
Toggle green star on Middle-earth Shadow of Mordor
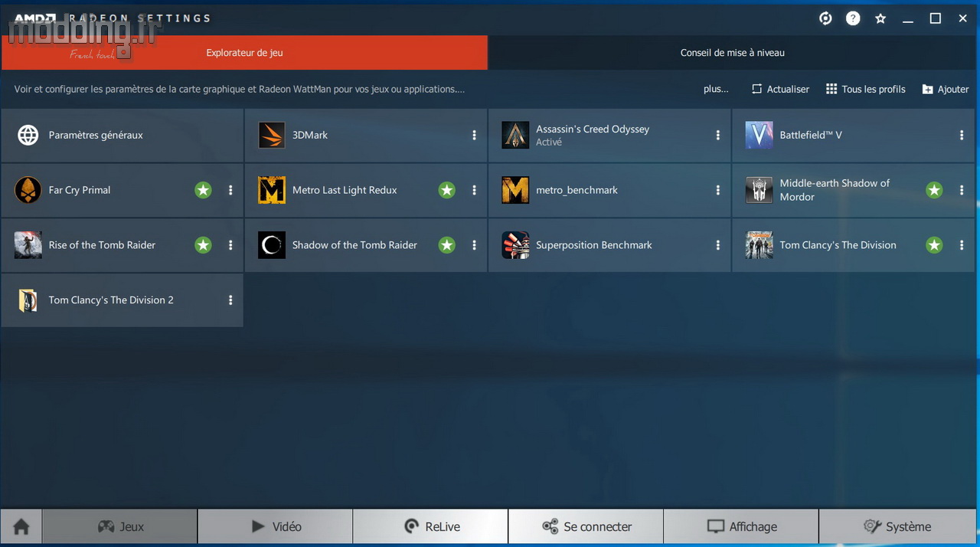[934, 190]
